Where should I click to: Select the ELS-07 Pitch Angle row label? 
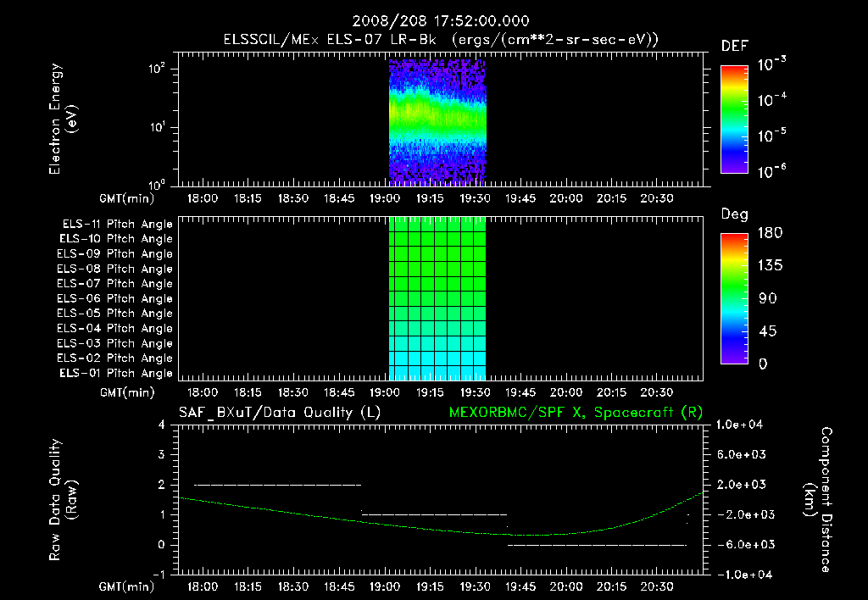tap(114, 283)
